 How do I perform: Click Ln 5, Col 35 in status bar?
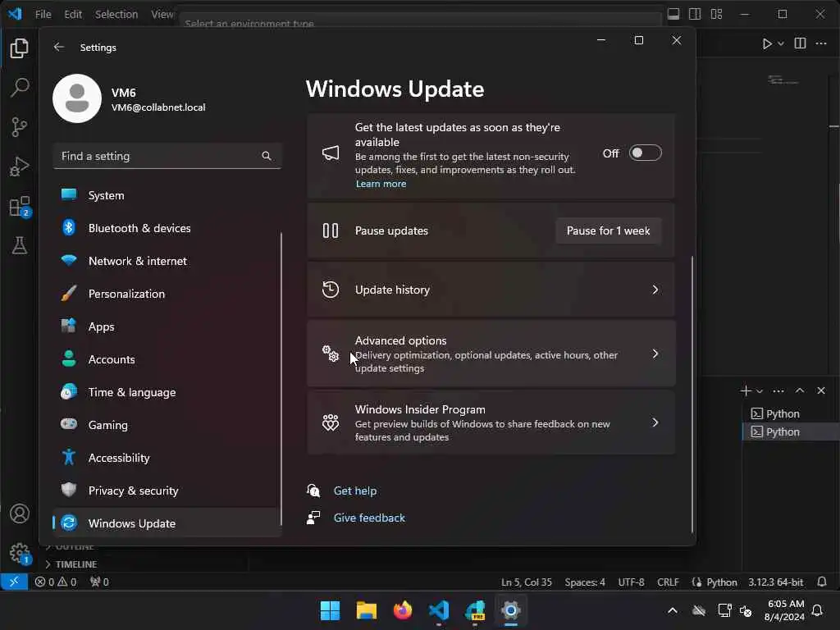(526, 582)
